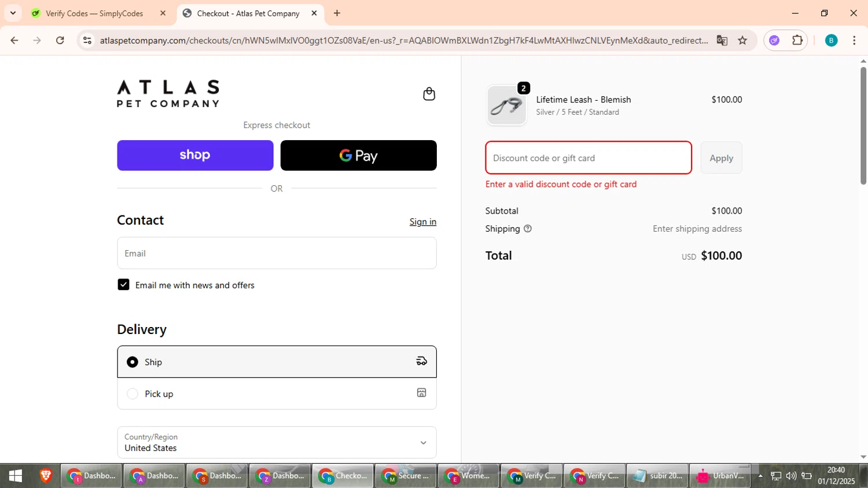Click the network tray icon
Screen dimensions: 868x488
click(776, 476)
